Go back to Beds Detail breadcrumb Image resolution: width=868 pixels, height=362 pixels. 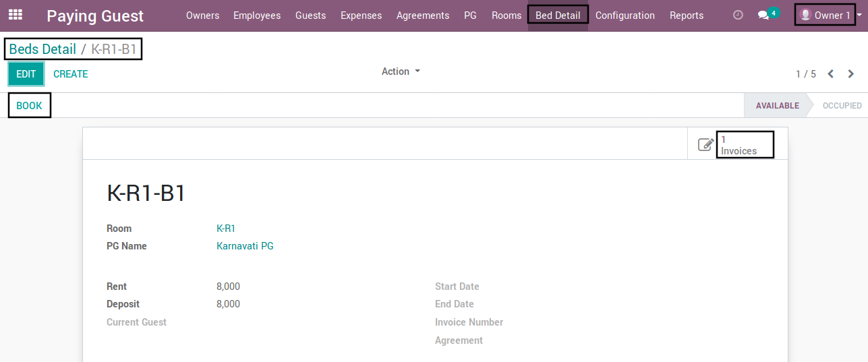pos(42,49)
